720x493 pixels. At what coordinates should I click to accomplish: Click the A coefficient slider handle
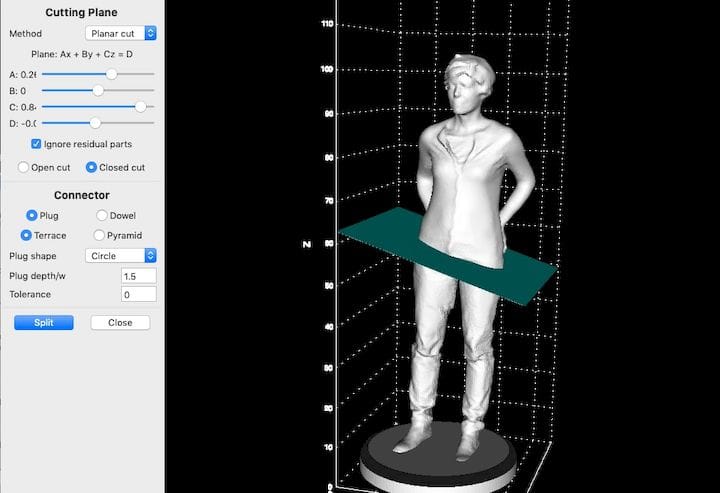[111, 73]
